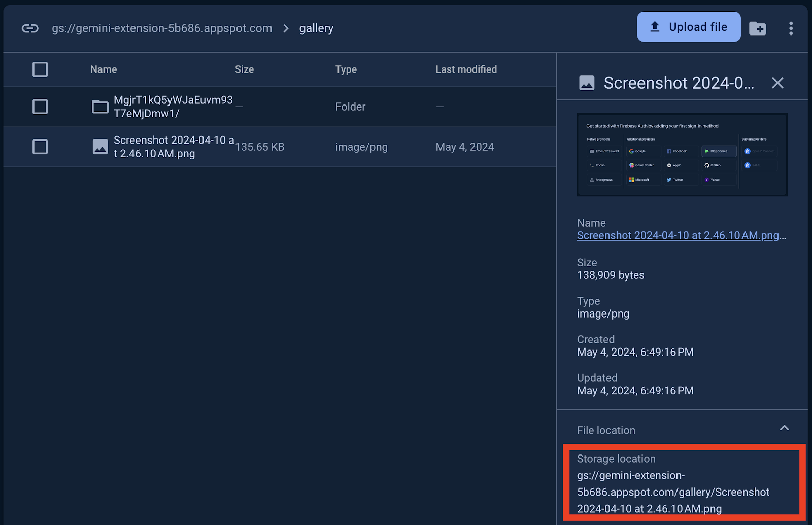The height and width of the screenshot is (525, 812).
Task: Check the MgjrT1kQ5yWJaEuvm93T7eMjDmw1 folder checkbox
Action: (x=40, y=107)
